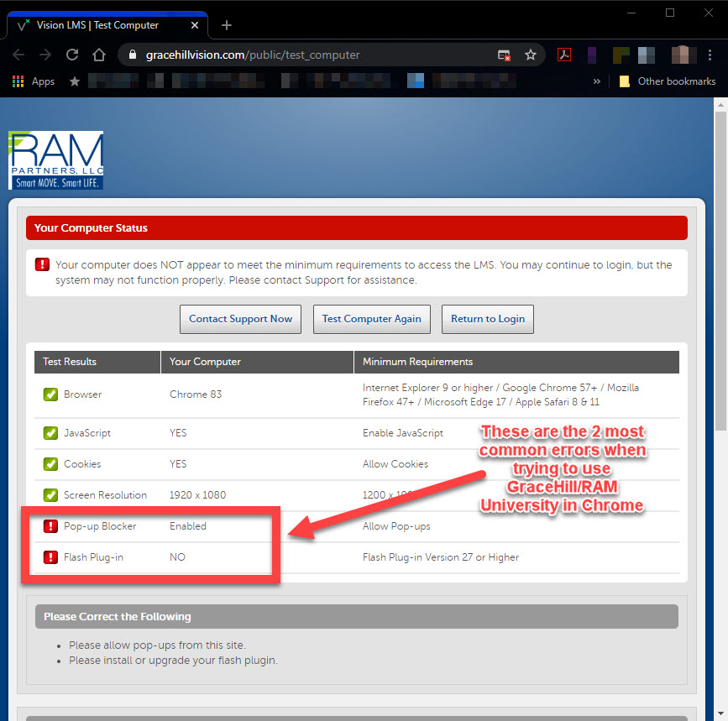Open a new tab with the plus button

pyautogui.click(x=227, y=25)
